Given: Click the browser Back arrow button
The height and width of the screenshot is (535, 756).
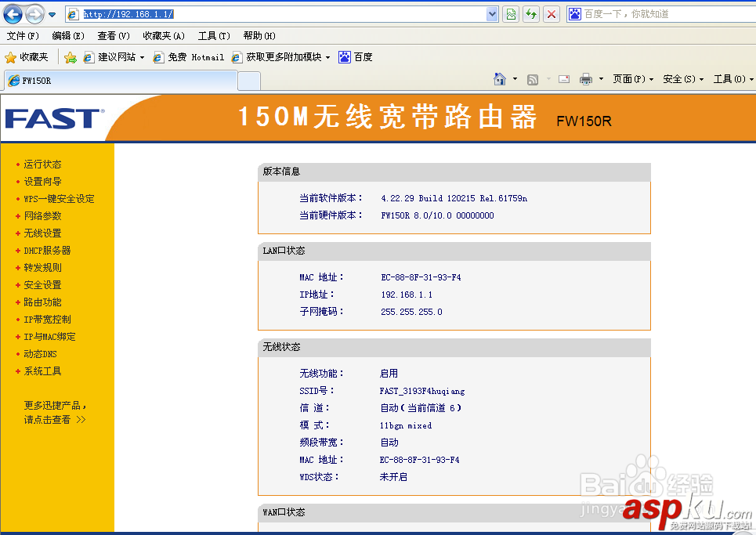Looking at the screenshot, I should 13,14.
